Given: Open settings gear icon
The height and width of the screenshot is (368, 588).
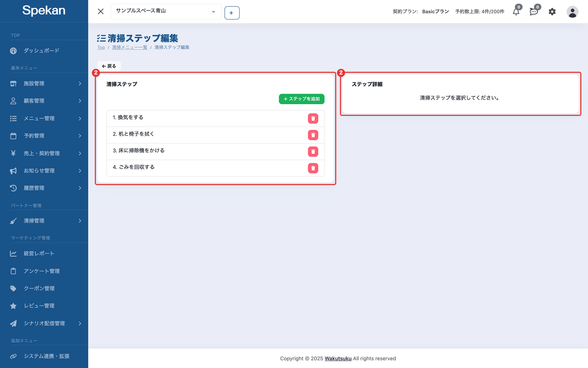Looking at the screenshot, I should pos(552,12).
